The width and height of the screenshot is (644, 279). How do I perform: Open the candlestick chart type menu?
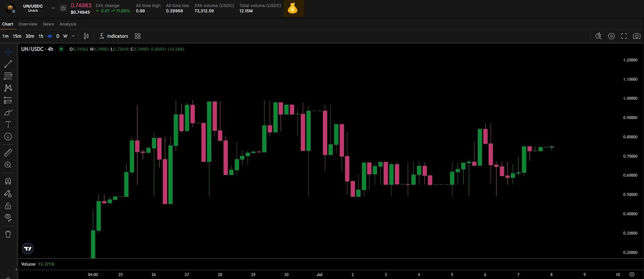[x=86, y=36]
